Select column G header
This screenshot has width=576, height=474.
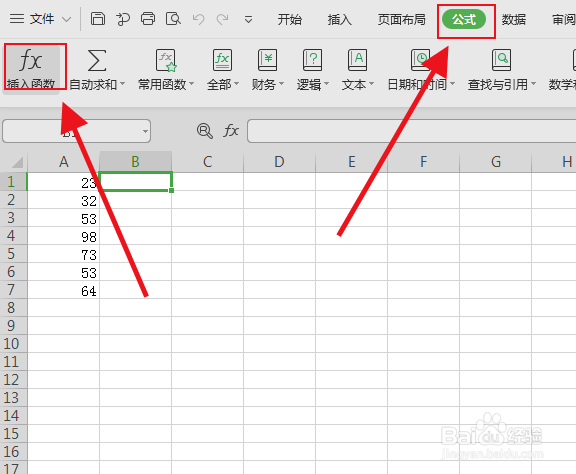pyautogui.click(x=496, y=162)
